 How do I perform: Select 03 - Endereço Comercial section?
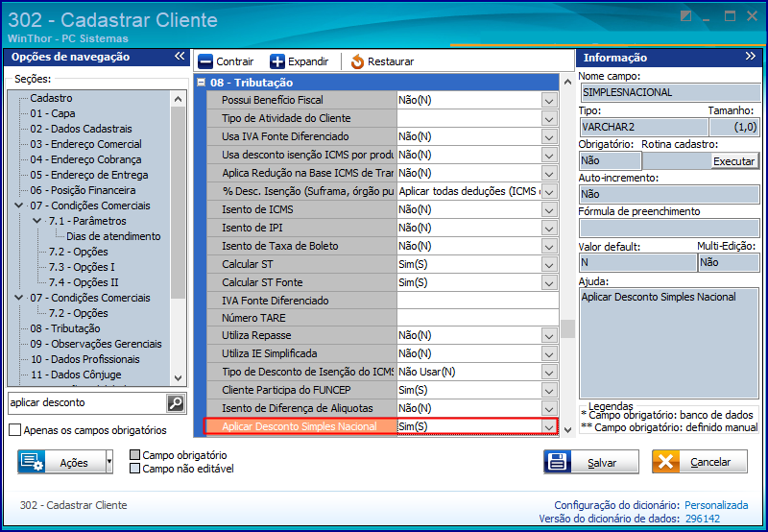85,144
